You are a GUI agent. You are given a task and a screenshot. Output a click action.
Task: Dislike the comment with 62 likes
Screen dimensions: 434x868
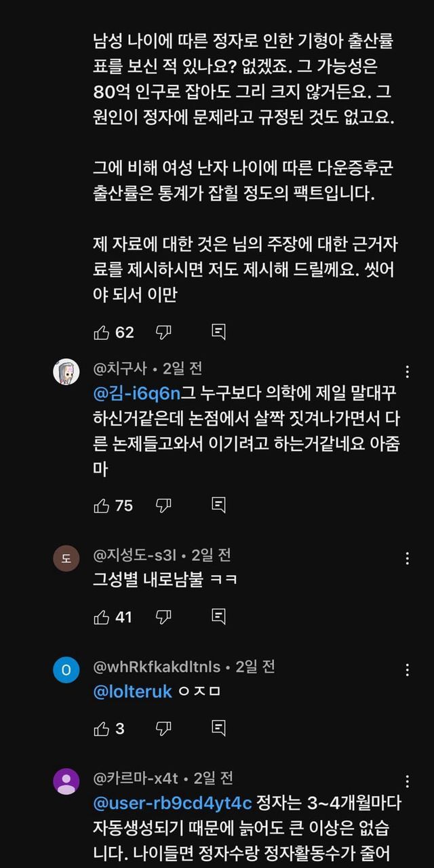point(163,332)
